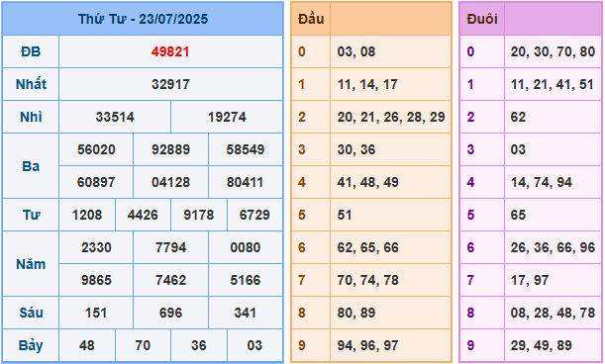Click Đuôi values '29, 49, 89'
The image size is (605, 364).
coord(542,345)
